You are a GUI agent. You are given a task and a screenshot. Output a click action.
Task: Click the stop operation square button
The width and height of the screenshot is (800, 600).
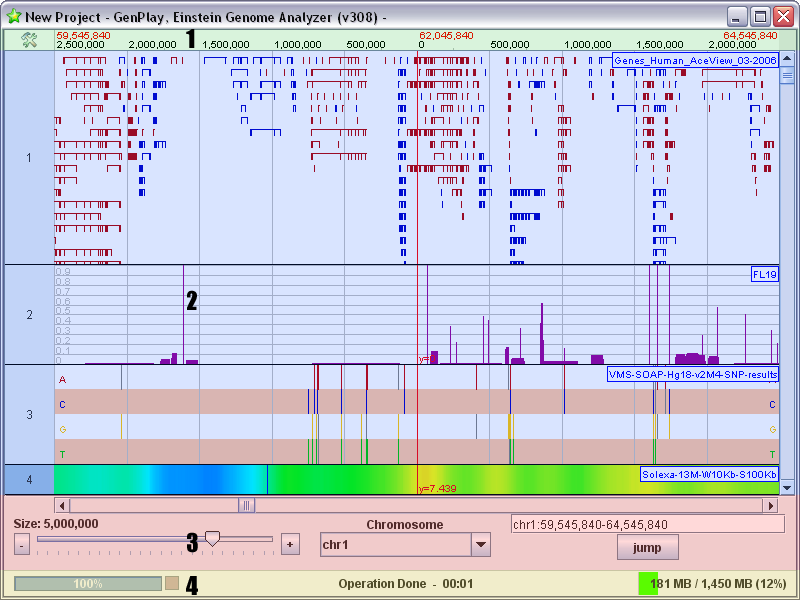(172, 583)
